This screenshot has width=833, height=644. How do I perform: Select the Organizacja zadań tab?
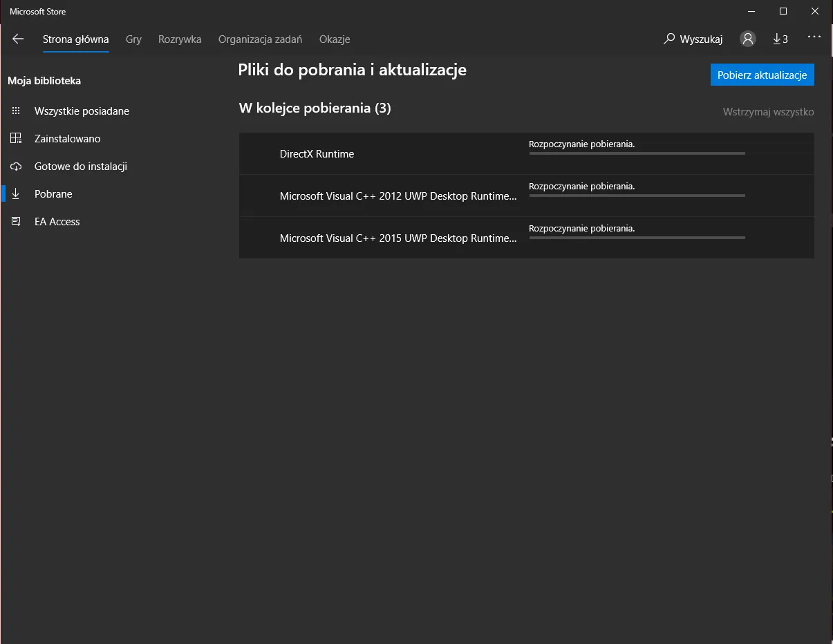(260, 39)
